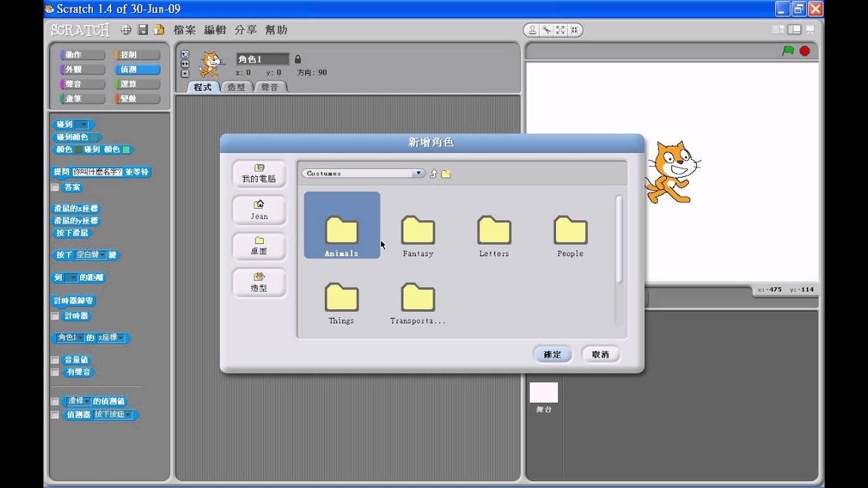Open the 碰到 block dropdown
This screenshot has width=868, height=488.
pyautogui.click(x=82, y=125)
